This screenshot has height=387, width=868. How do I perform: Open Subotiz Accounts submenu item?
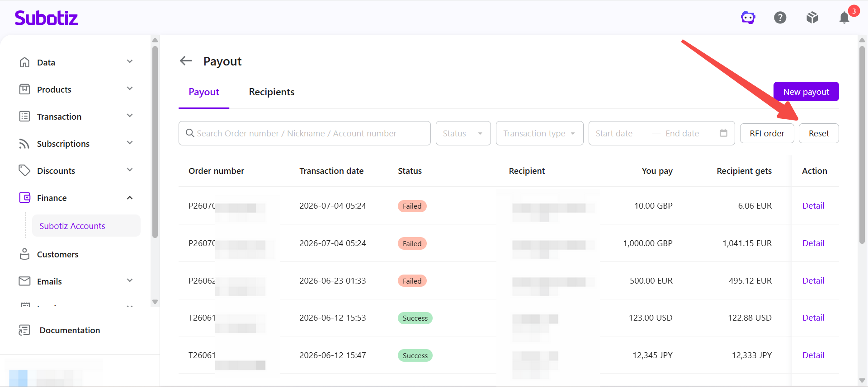pyautogui.click(x=86, y=226)
